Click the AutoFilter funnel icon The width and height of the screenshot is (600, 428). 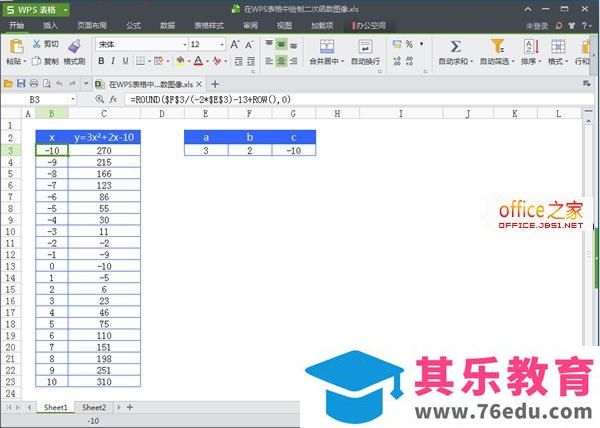pyautogui.click(x=497, y=46)
